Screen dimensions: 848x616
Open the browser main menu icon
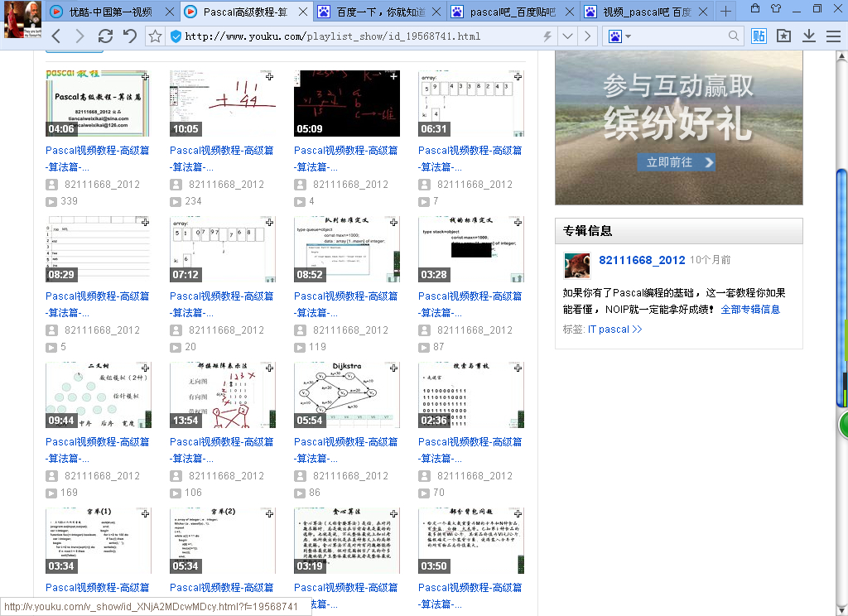pyautogui.click(x=833, y=36)
